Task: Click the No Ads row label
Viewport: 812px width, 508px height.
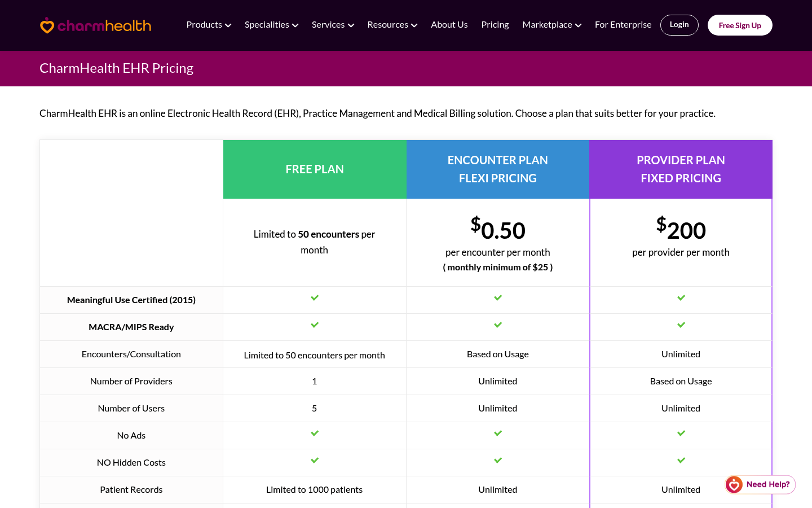Action: (131, 436)
